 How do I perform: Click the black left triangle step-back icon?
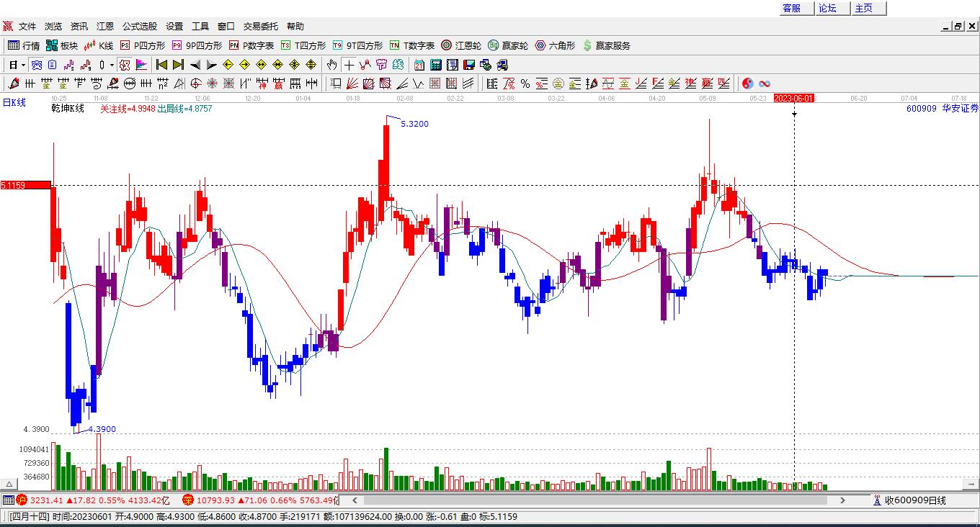click(x=195, y=65)
